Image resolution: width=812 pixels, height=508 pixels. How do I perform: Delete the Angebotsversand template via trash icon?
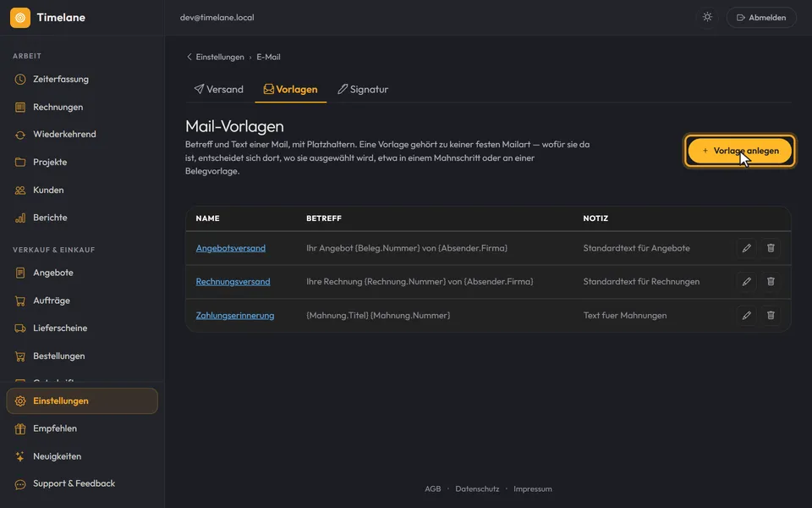[771, 248]
